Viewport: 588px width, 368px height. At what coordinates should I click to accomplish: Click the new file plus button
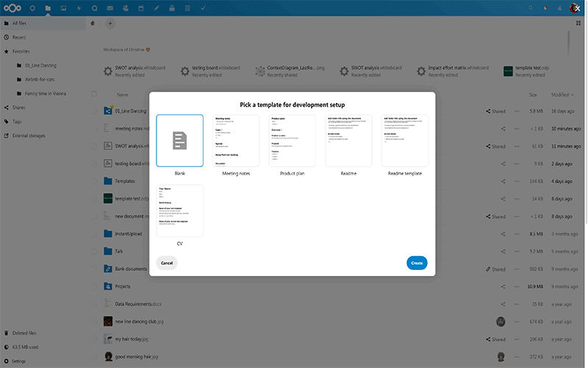point(110,24)
